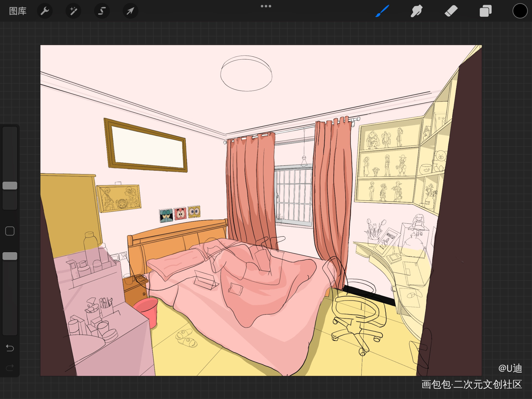The image size is (532, 399).
Task: Activate the Transform arrow tool
Action: point(130,11)
